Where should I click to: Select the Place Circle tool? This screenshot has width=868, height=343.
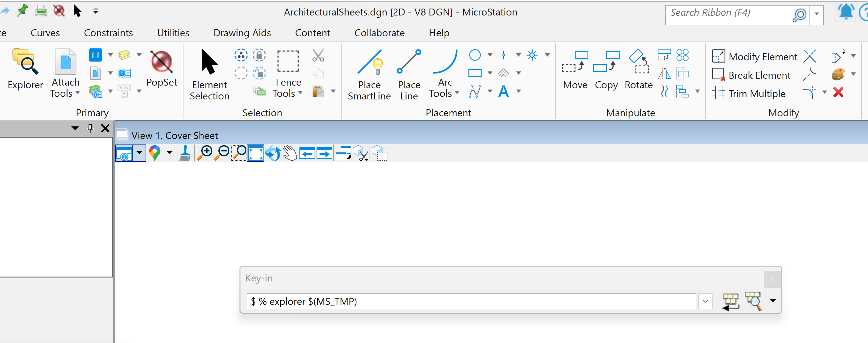click(x=475, y=55)
